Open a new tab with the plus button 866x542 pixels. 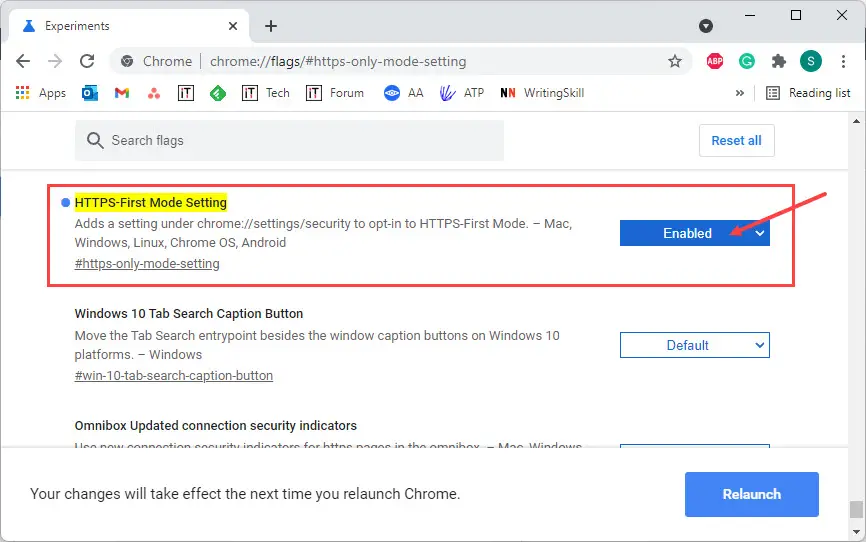tap(271, 26)
